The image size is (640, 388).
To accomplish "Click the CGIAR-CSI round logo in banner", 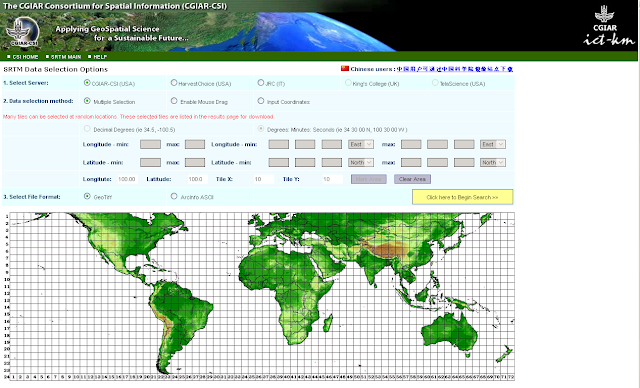I will (22, 32).
